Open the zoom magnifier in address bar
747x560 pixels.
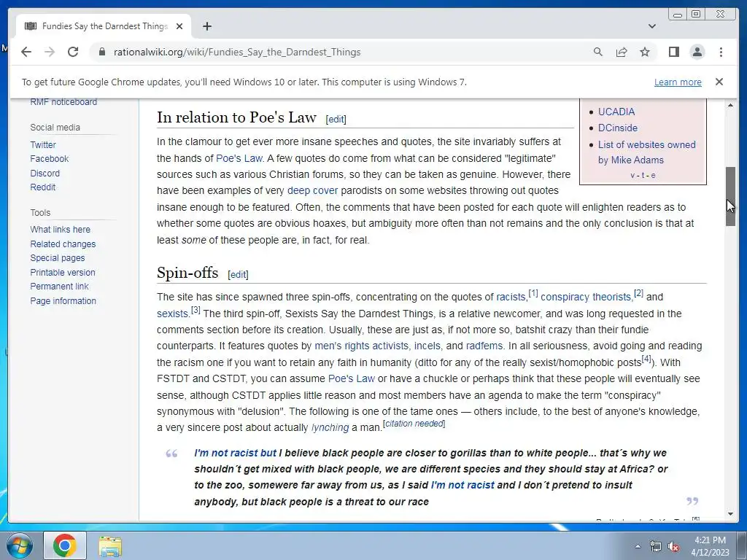tap(598, 52)
